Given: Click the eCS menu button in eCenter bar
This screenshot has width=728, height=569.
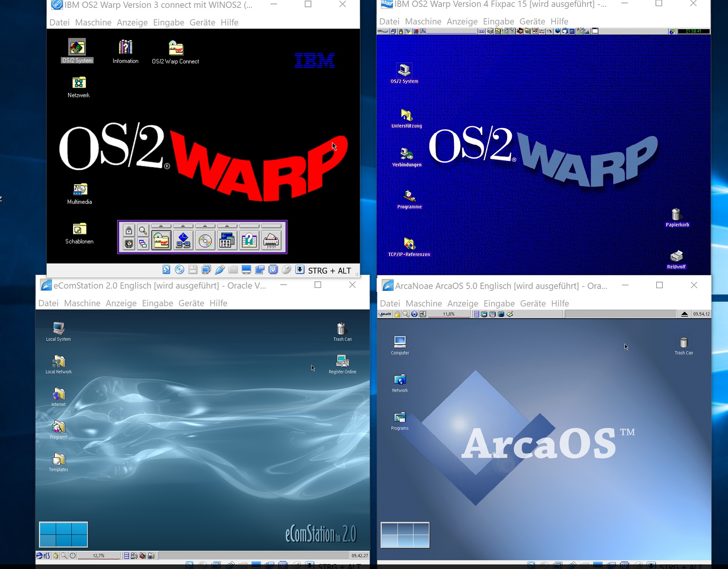Looking at the screenshot, I should click(43, 556).
